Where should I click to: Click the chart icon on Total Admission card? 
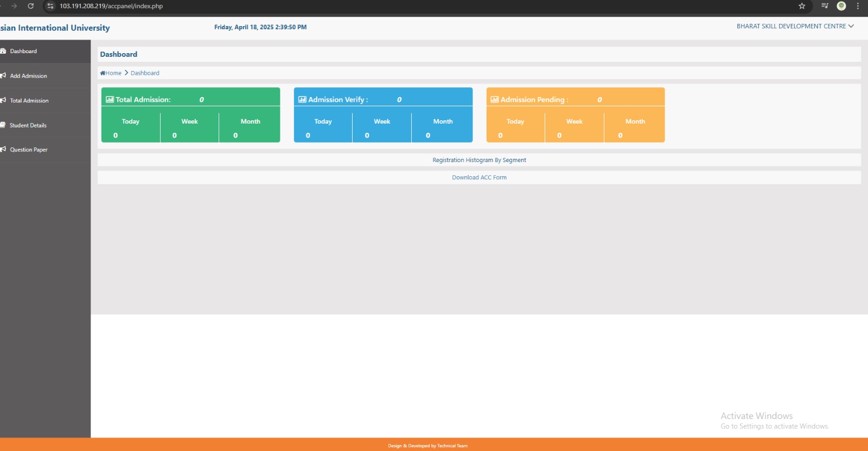pyautogui.click(x=110, y=99)
